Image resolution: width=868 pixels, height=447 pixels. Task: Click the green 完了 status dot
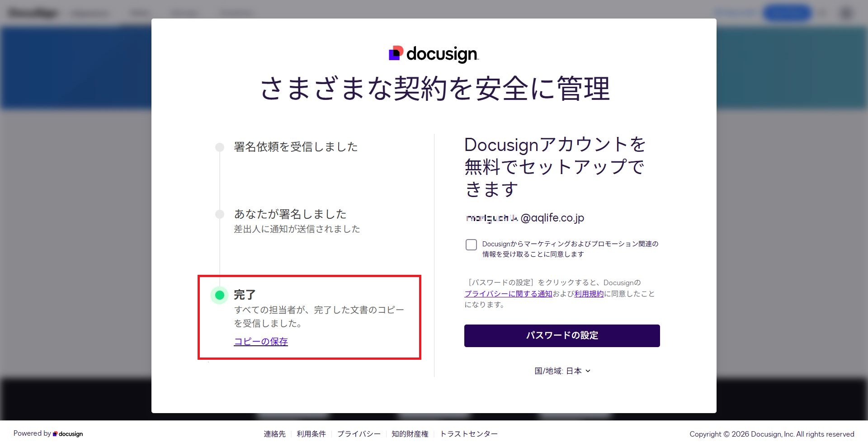220,295
